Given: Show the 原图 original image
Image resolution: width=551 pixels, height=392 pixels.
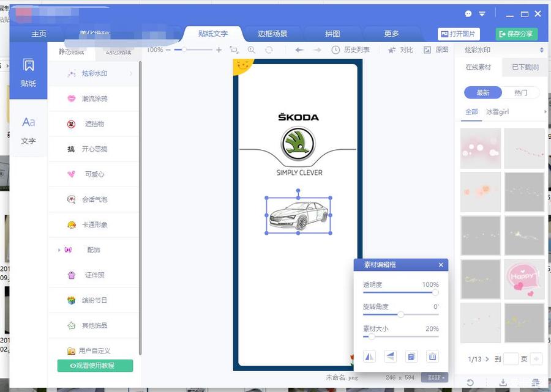Looking at the screenshot, I should [436, 50].
